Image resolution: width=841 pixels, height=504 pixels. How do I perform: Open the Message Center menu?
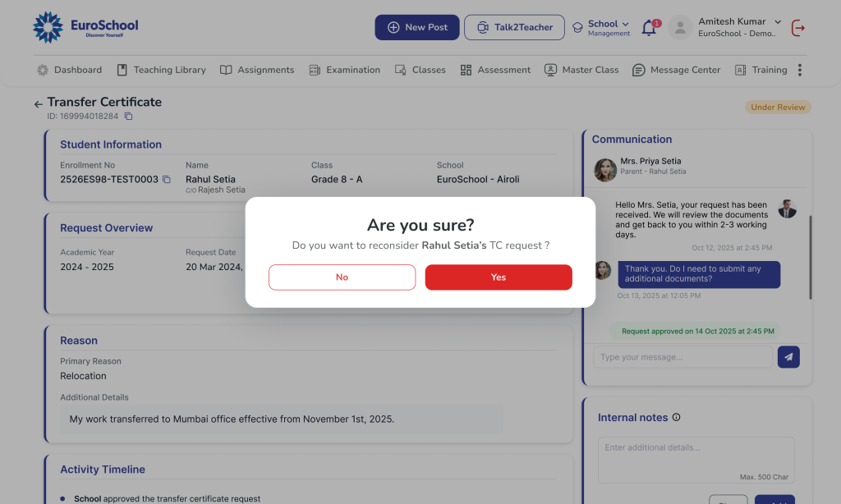tap(676, 70)
